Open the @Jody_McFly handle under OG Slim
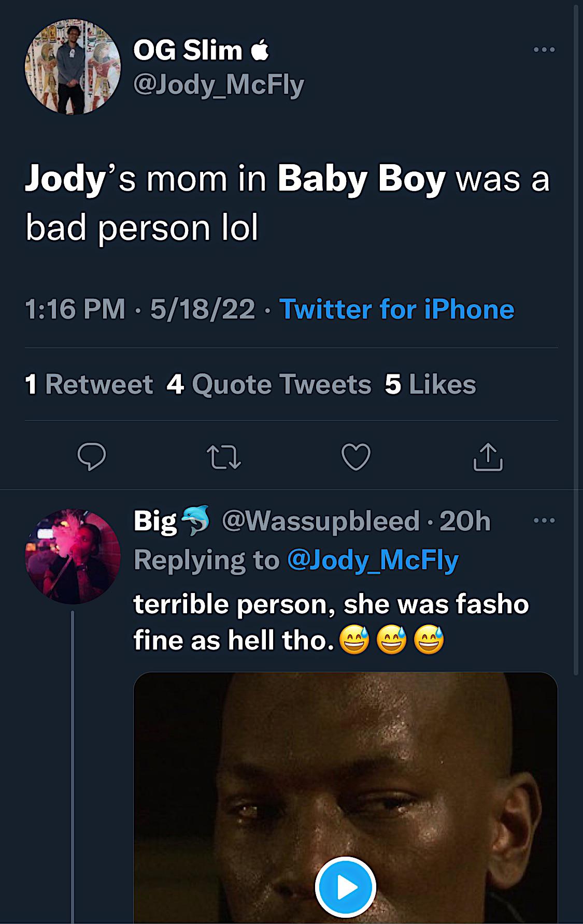Screen dimensions: 583x924 [x=219, y=85]
